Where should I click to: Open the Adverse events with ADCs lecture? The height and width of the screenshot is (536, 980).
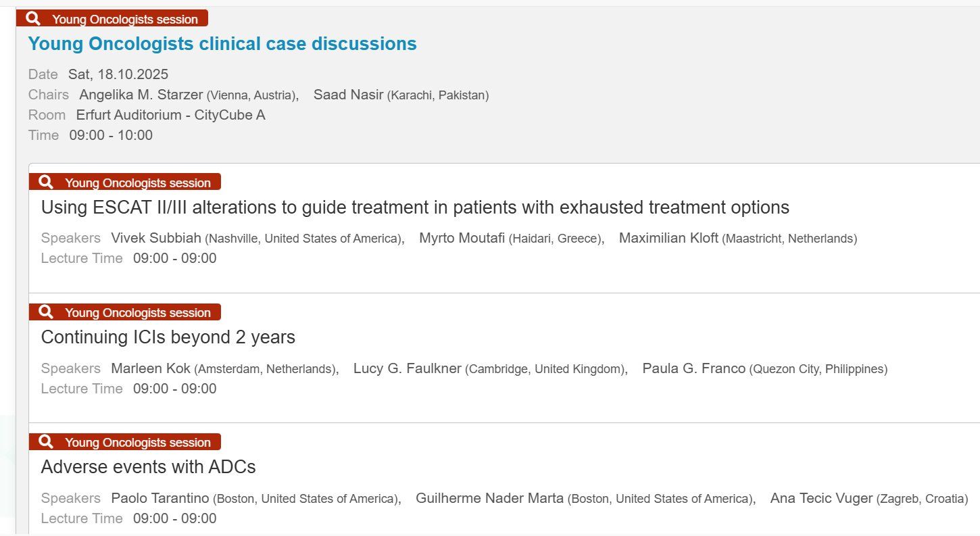[149, 466]
